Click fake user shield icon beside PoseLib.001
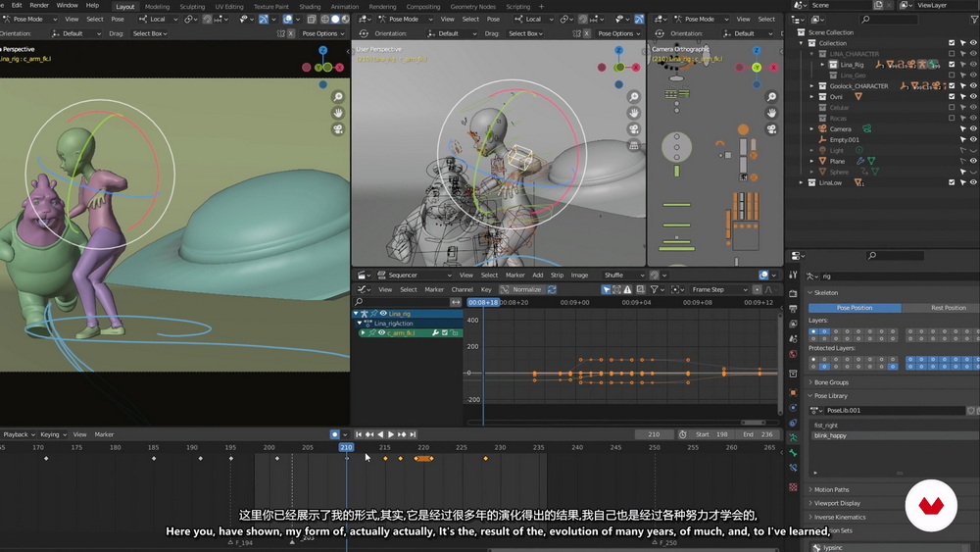Screen dimensions: 980x552 tap(970, 411)
